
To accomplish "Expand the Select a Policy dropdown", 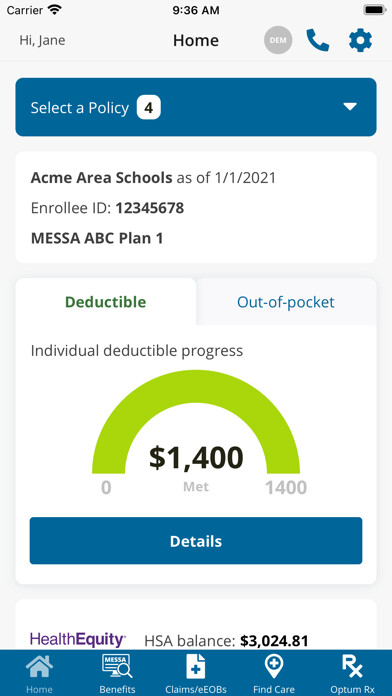I will click(196, 107).
